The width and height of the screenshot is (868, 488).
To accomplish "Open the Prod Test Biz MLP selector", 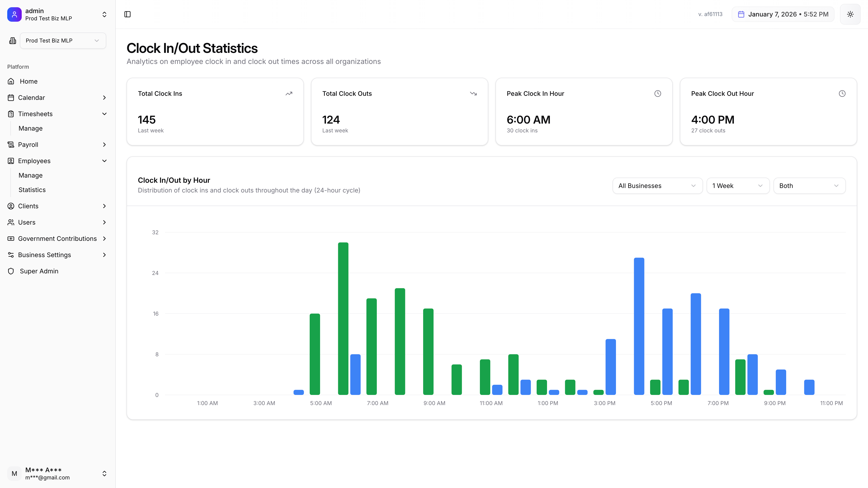I will point(63,41).
